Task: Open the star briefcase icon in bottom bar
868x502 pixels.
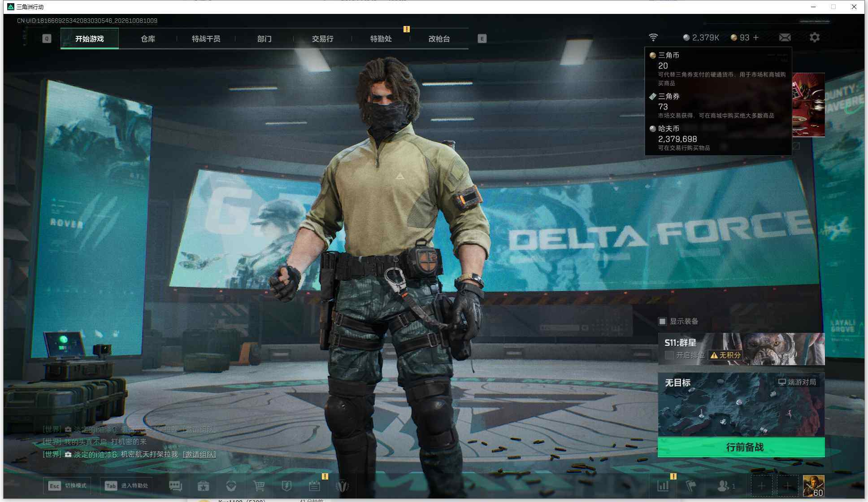Action: click(204, 486)
